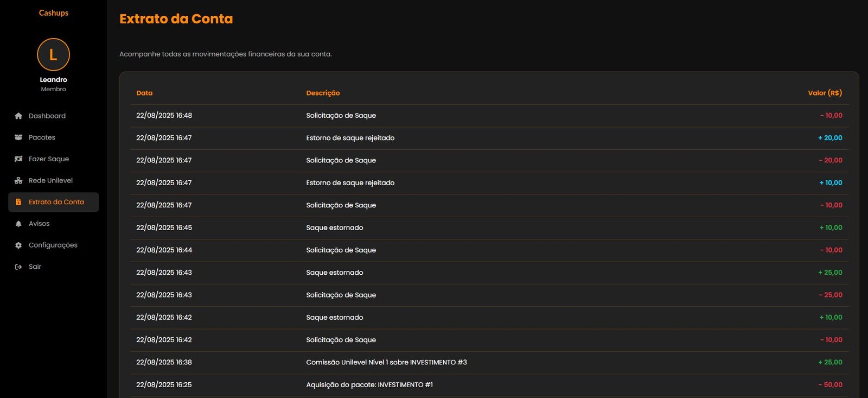Click the Descrição column header
Image resolution: width=868 pixels, height=398 pixels.
pyautogui.click(x=323, y=93)
